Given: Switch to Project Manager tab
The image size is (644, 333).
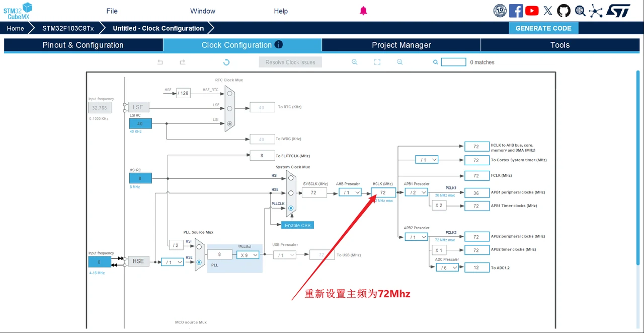Looking at the screenshot, I should coord(401,45).
